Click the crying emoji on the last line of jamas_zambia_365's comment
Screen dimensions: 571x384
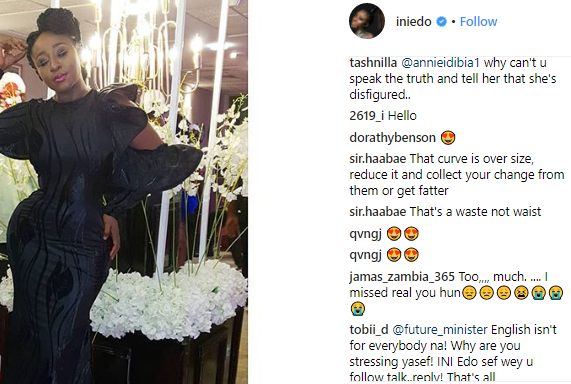(x=358, y=309)
